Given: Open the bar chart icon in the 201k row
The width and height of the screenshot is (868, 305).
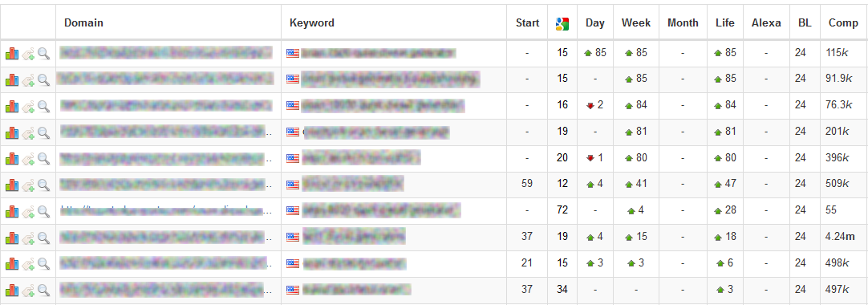Looking at the screenshot, I should pos(12,133).
